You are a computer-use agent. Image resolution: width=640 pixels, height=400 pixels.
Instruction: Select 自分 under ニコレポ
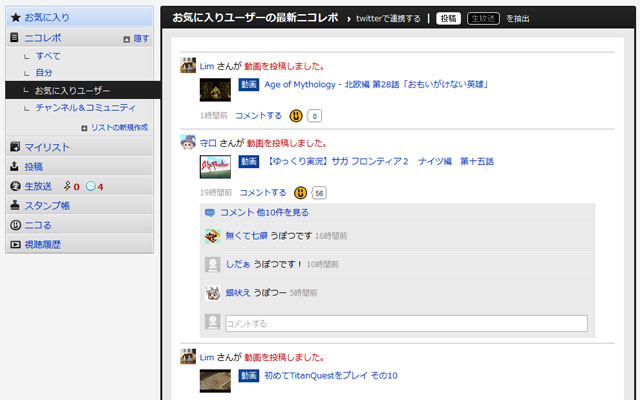[44, 73]
